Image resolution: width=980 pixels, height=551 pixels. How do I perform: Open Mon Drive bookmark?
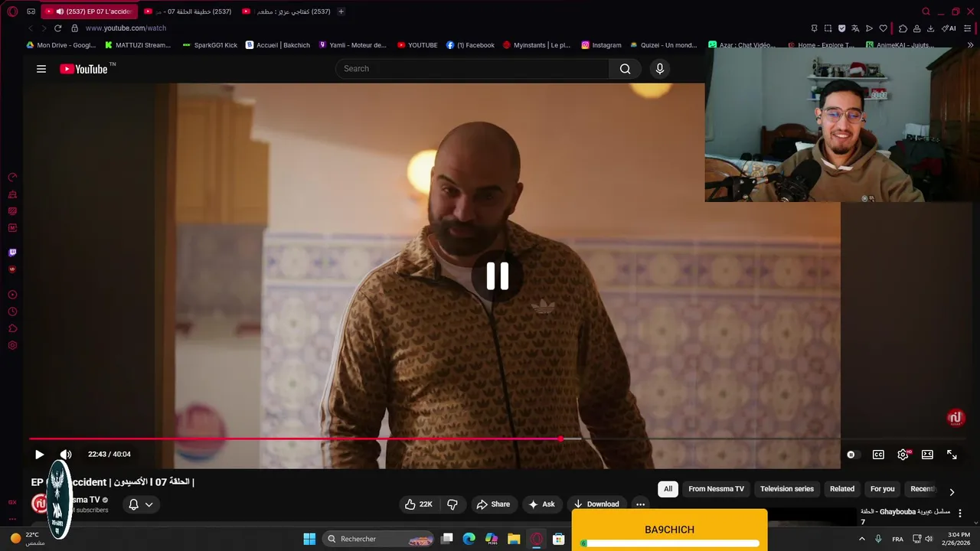(61, 45)
